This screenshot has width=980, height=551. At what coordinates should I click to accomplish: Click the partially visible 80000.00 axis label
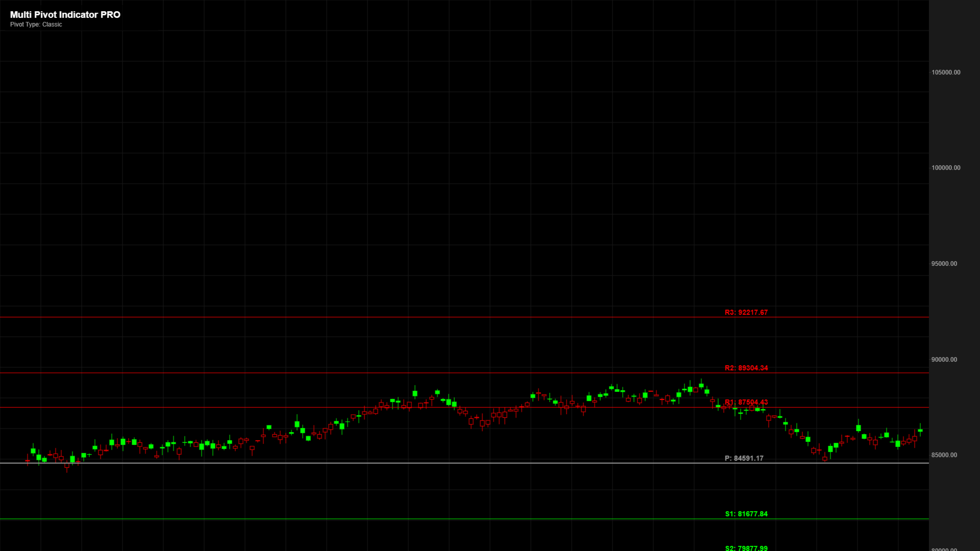[944, 549]
